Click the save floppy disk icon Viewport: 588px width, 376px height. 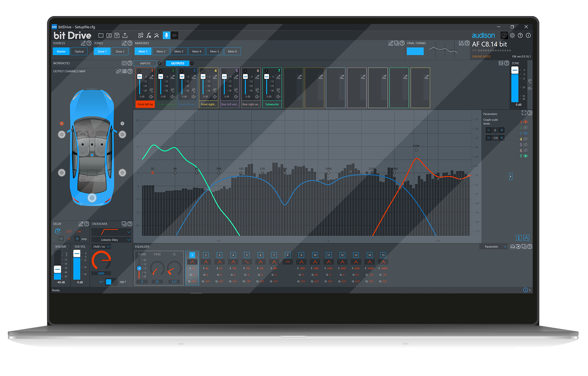(117, 35)
